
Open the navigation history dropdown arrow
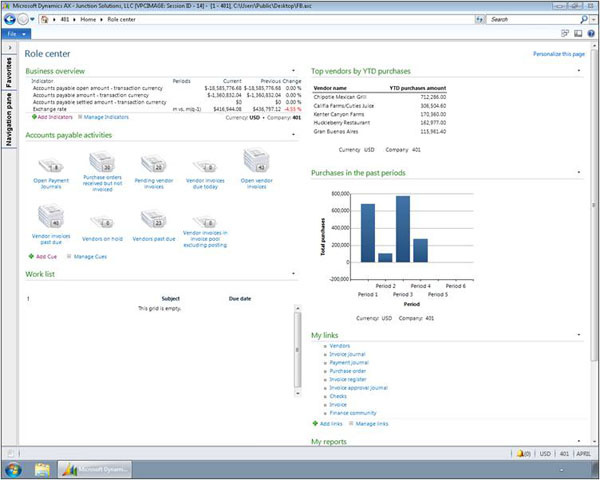click(33, 19)
